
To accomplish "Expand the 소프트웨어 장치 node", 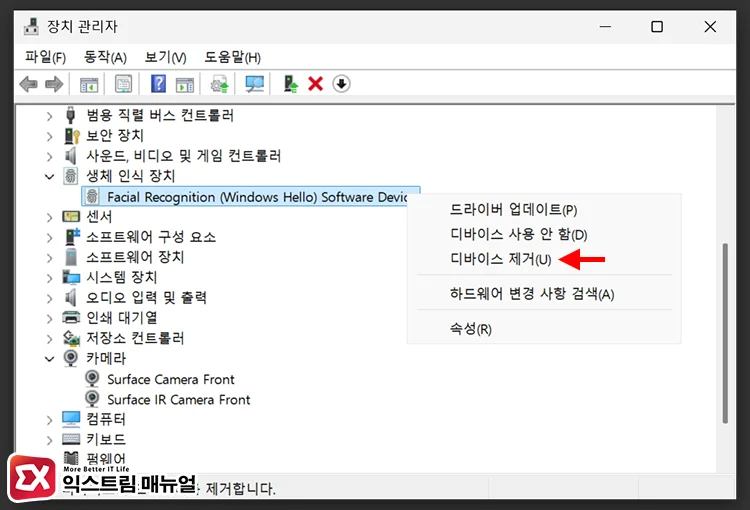I will 49,258.
